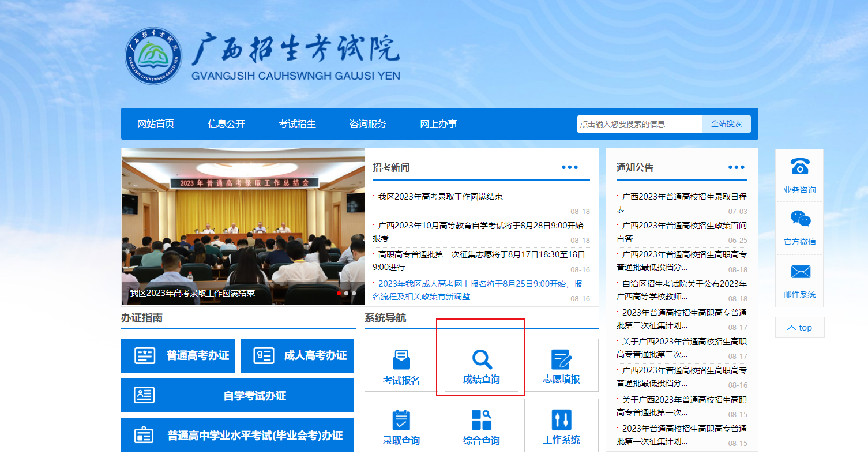Image resolution: width=868 pixels, height=465 pixels.
Task: Open the blue 成人高考网上报名 news link
Action: click(x=478, y=290)
